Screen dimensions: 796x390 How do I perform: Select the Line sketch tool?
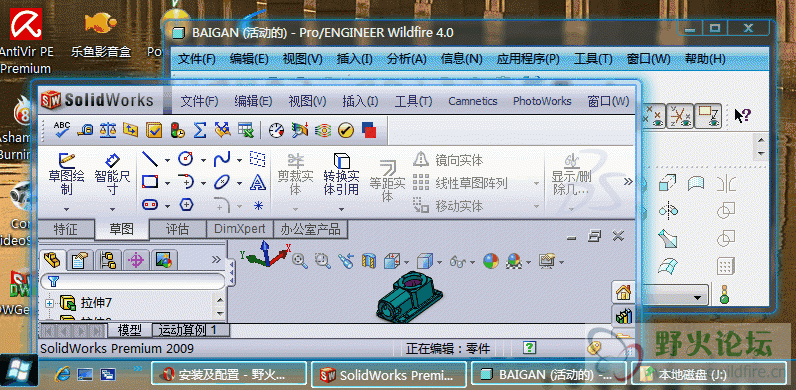pos(150,159)
